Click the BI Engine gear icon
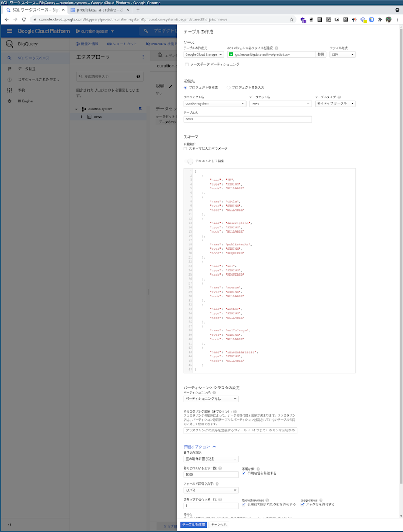Screen dimensions: 403x532 [9, 101]
